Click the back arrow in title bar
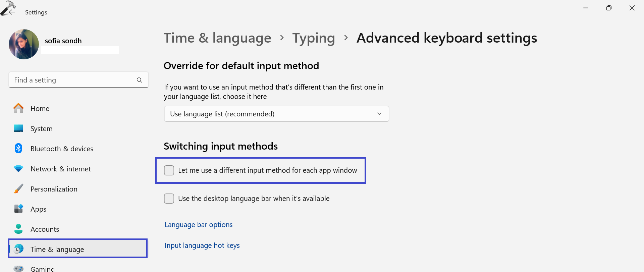Screen dimensions: 644x272 pyautogui.click(x=12, y=12)
